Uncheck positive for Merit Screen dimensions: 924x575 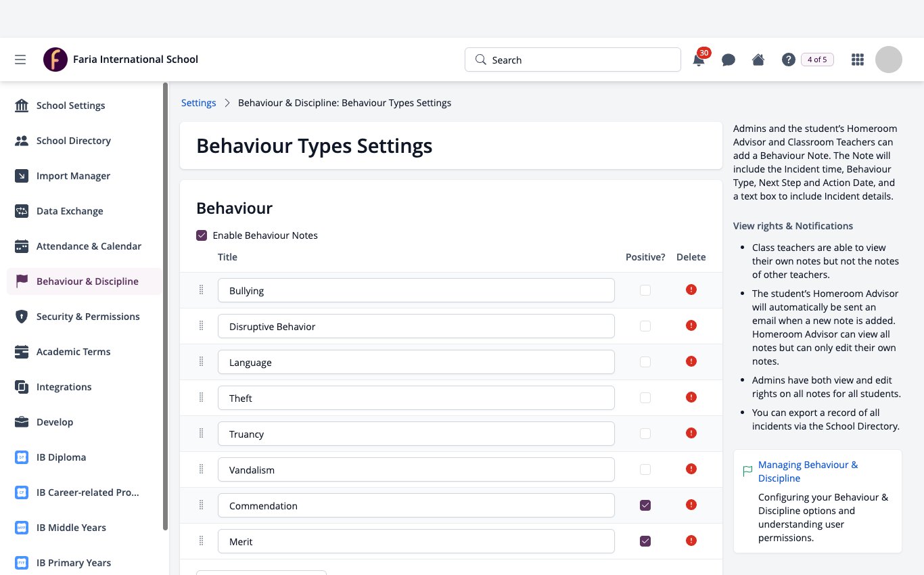click(645, 541)
